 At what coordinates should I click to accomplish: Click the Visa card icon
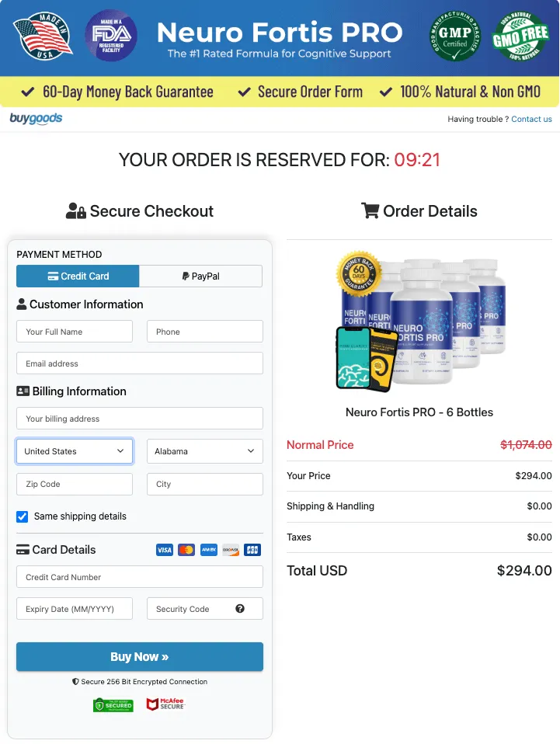pos(164,550)
